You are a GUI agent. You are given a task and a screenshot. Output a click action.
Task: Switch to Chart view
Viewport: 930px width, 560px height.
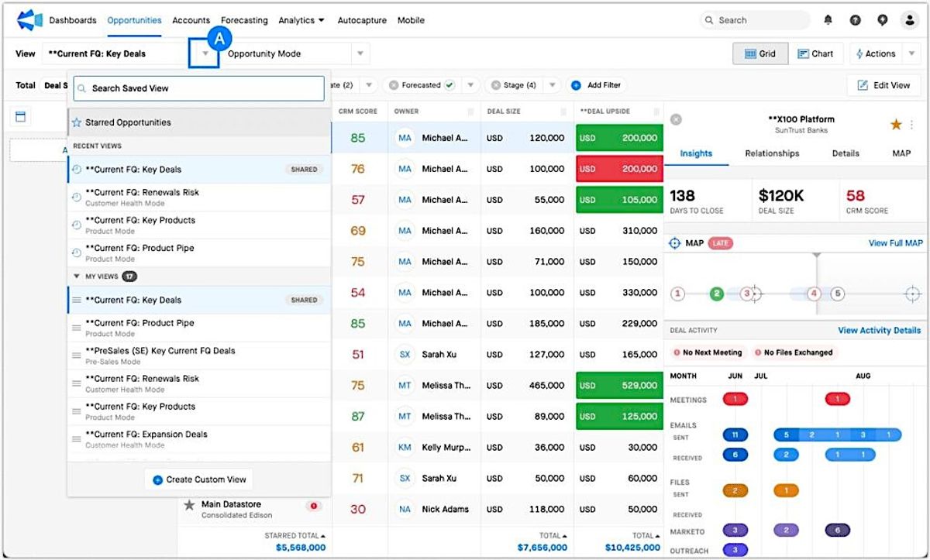tap(816, 53)
